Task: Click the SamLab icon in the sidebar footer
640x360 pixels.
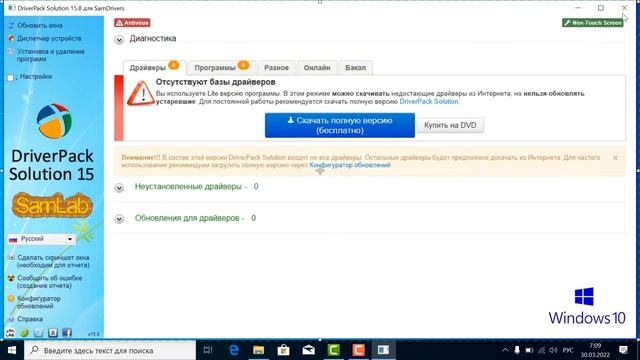Action: tap(10, 333)
